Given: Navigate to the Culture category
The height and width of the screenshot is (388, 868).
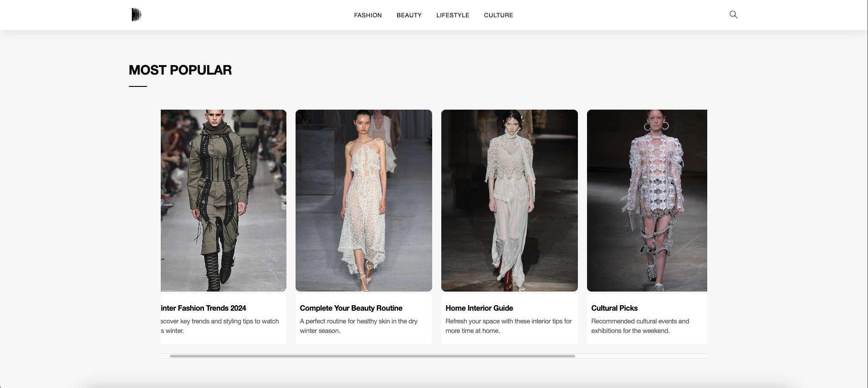Looking at the screenshot, I should [498, 15].
